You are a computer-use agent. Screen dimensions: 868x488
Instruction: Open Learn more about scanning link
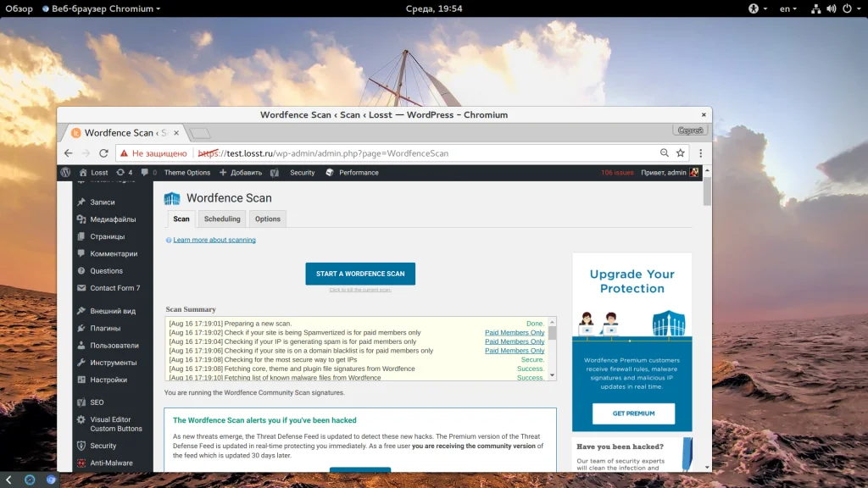click(214, 240)
